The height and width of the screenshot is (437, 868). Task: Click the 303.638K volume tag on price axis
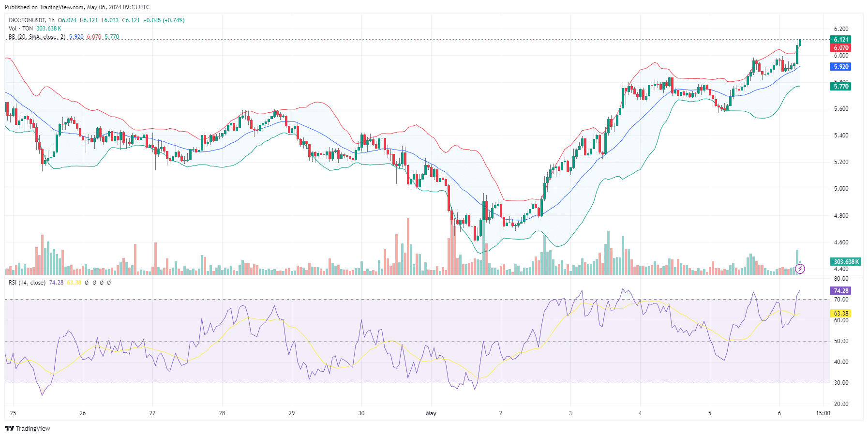click(846, 262)
